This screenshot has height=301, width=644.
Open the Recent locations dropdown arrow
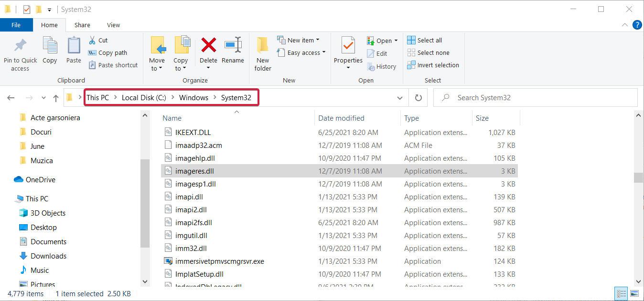coord(43,98)
